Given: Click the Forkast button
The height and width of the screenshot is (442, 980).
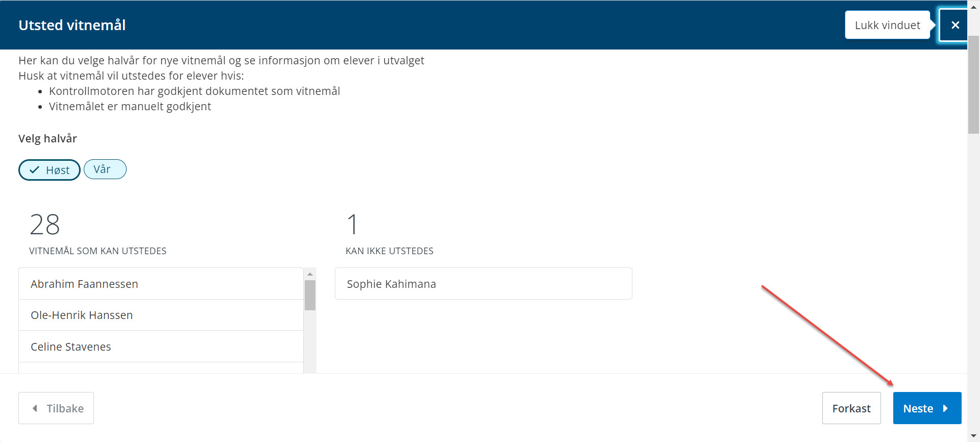Looking at the screenshot, I should point(851,408).
